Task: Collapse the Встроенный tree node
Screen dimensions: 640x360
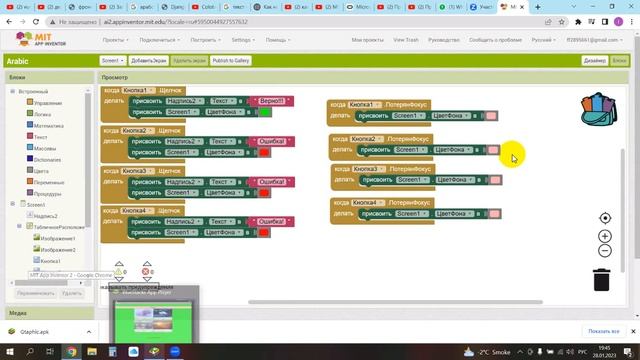Action: click(x=12, y=91)
